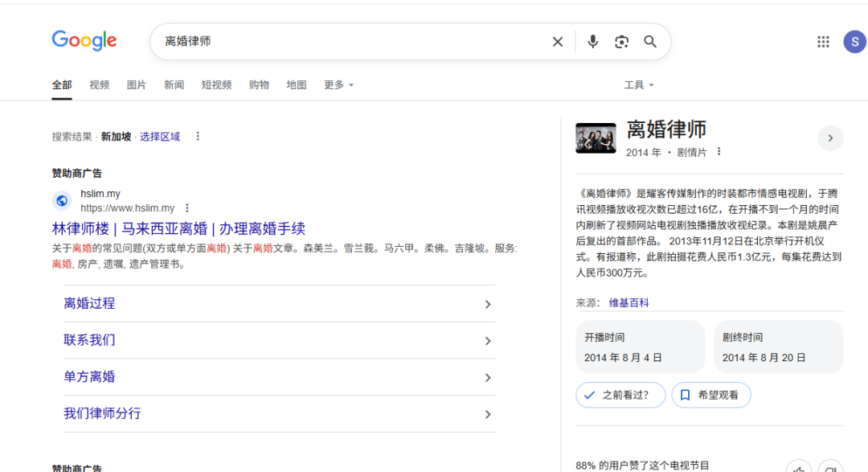
Task: Open the 工具 tools dropdown
Action: point(639,84)
